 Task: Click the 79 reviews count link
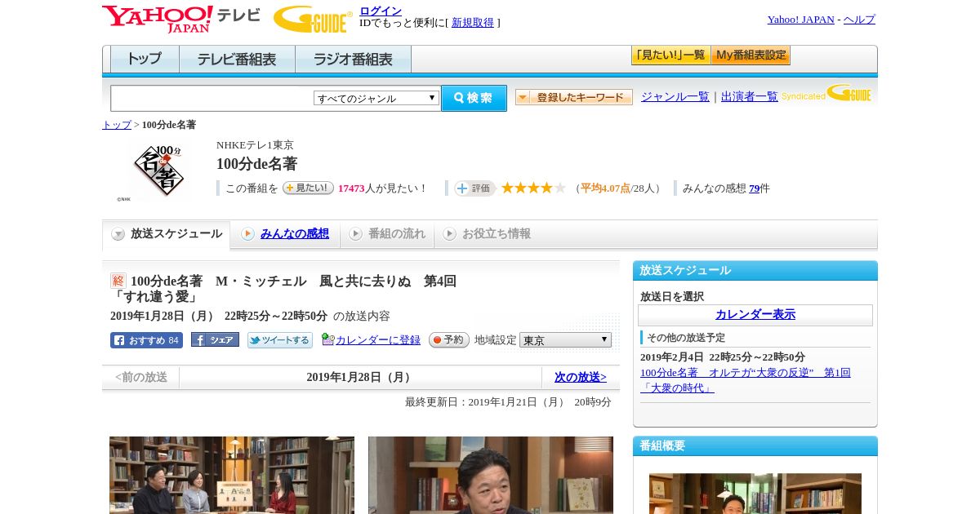pyautogui.click(x=755, y=188)
